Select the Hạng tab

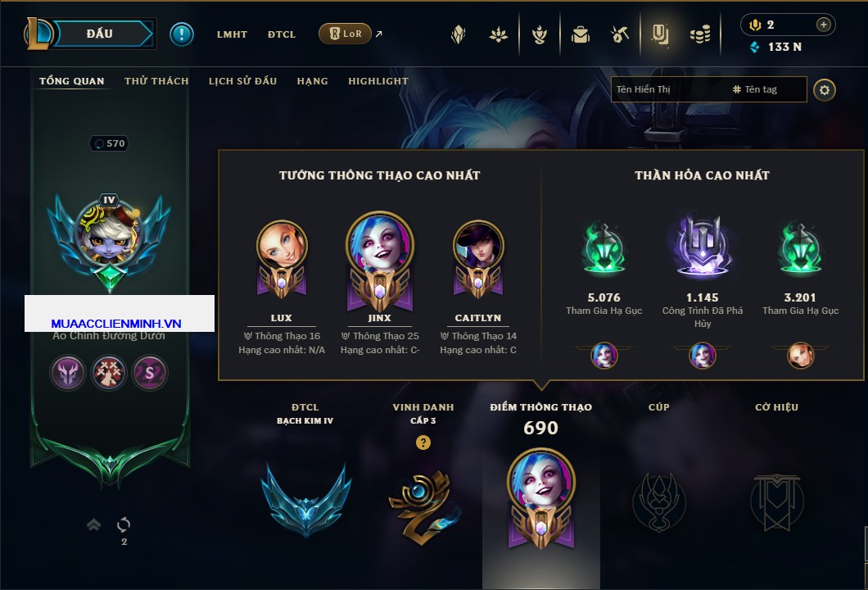coord(312,81)
